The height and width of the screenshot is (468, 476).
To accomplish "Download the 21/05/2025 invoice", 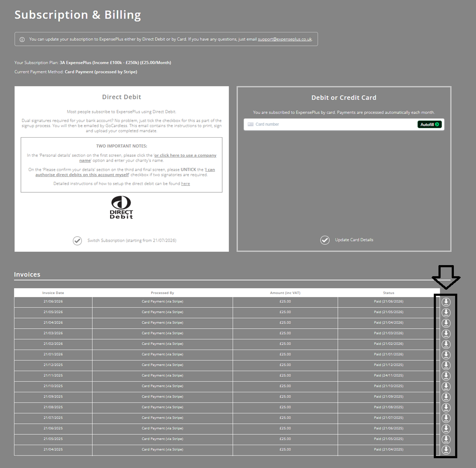I will tap(446, 439).
